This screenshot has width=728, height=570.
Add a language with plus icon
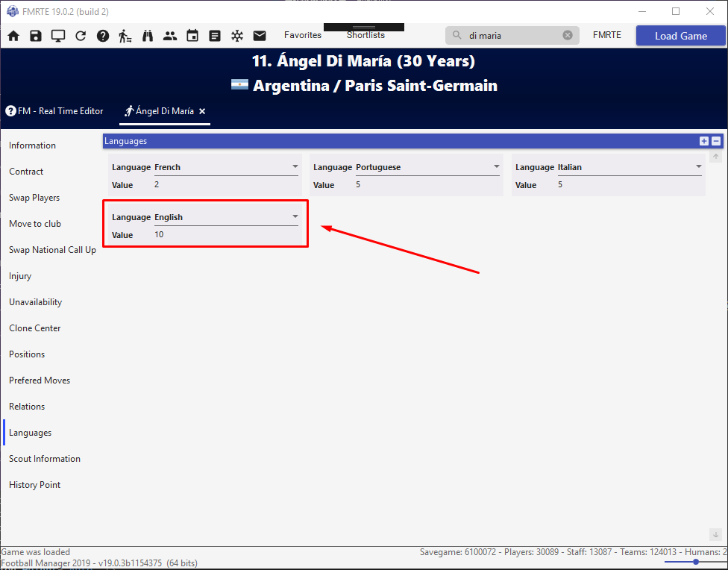[x=704, y=141]
